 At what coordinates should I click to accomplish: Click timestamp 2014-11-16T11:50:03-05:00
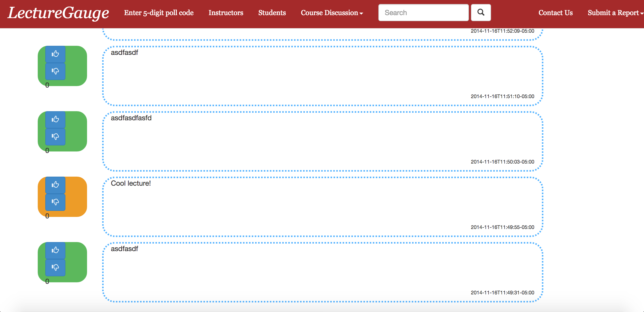(502, 162)
